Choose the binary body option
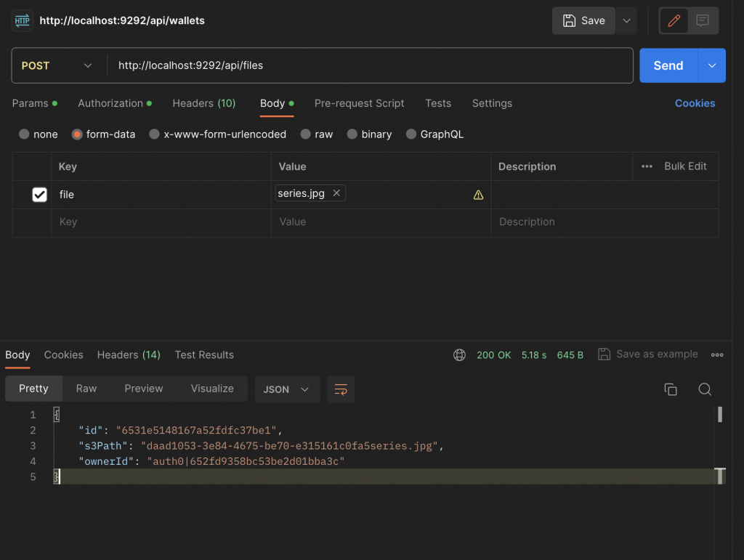Screen dimensions: 744x560 point(369,134)
